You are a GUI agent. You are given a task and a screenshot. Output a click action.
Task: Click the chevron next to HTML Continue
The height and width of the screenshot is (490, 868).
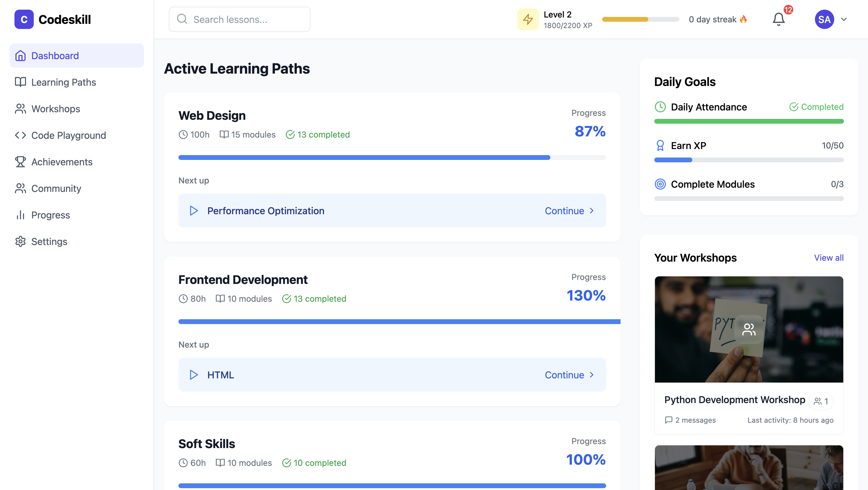(591, 375)
